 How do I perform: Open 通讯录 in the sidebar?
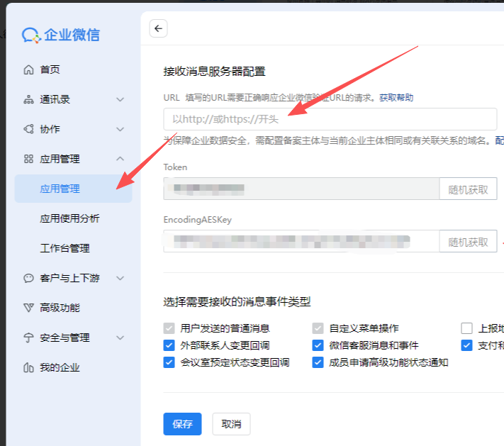[55, 99]
